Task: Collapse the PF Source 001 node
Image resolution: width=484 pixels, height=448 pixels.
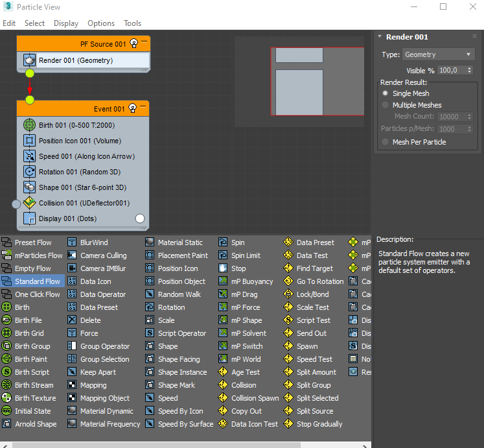Action: pyautogui.click(x=144, y=41)
